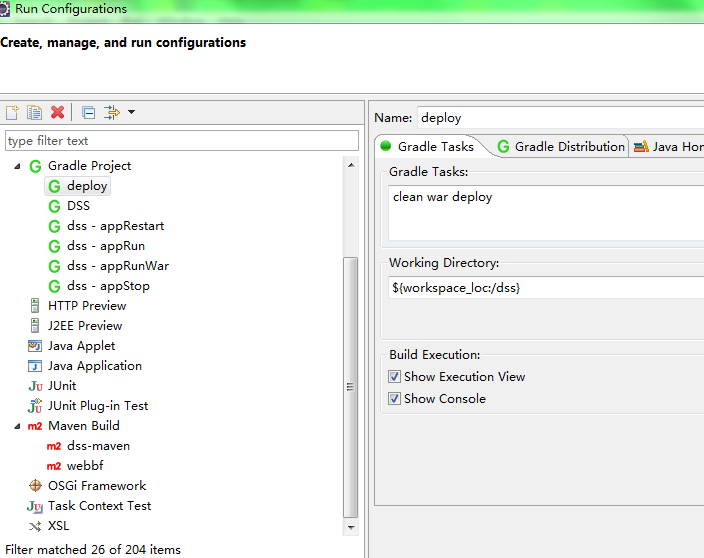Select the DSS configuration
The width and height of the screenshot is (704, 558).
point(78,206)
